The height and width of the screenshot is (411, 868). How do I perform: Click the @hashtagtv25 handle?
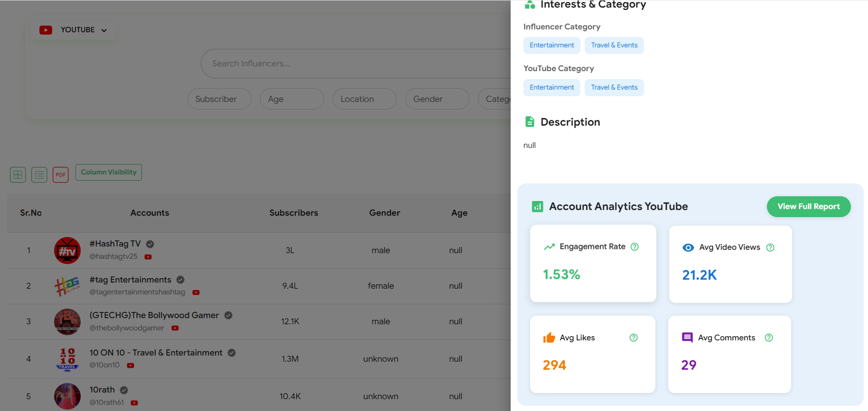[x=113, y=256]
